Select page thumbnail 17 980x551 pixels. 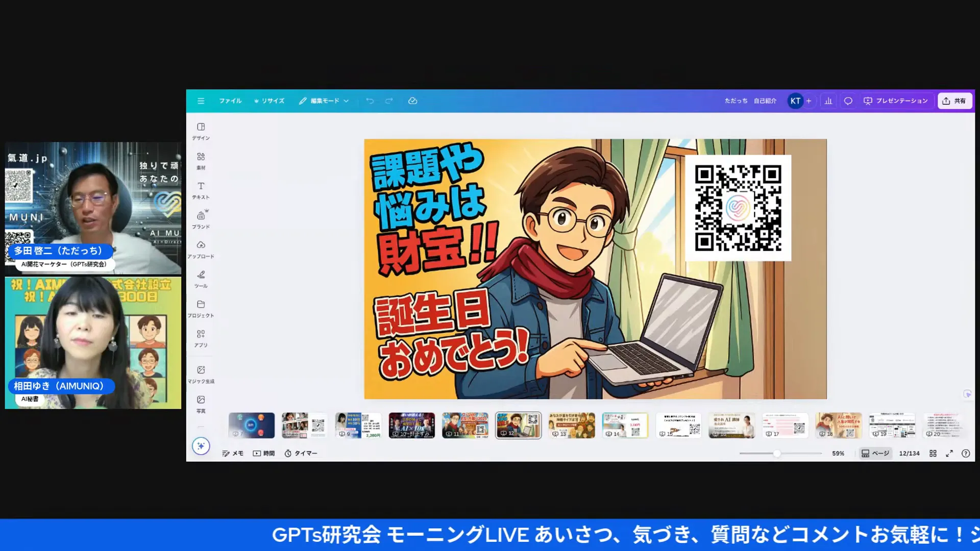click(785, 425)
